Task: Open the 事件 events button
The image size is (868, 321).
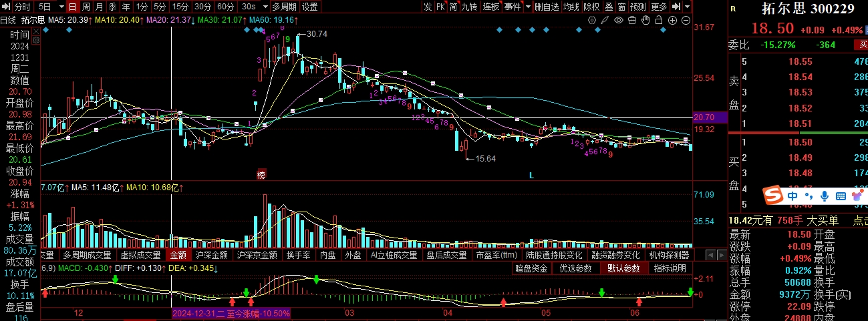Action: pos(513,7)
